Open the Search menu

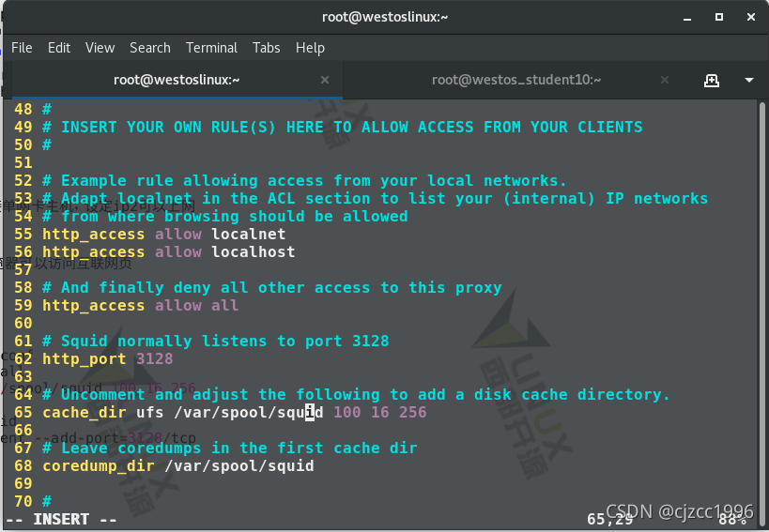150,48
